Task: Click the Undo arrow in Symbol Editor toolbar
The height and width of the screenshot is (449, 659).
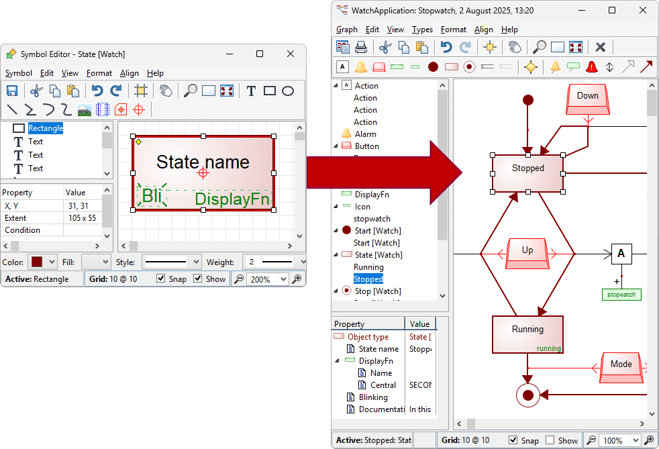Action: click(x=98, y=91)
